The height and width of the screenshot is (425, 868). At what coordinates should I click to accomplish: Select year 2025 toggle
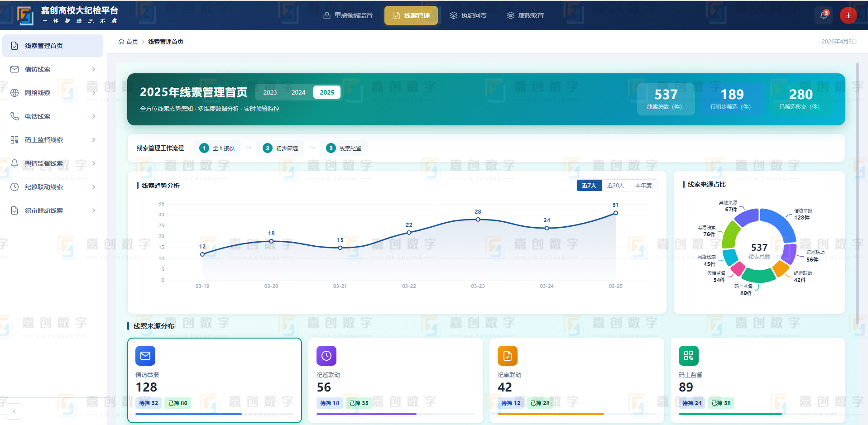pos(327,92)
